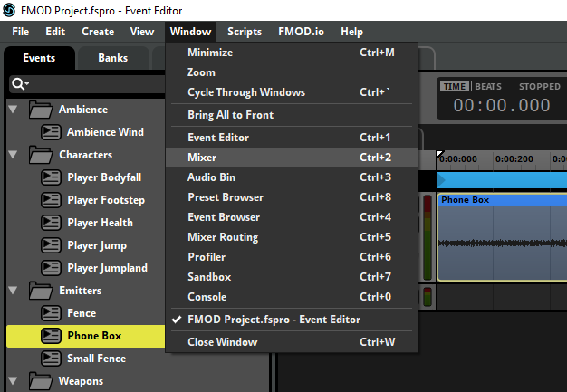
Task: Click the Player Jumpland event icon
Action: [x=51, y=268]
